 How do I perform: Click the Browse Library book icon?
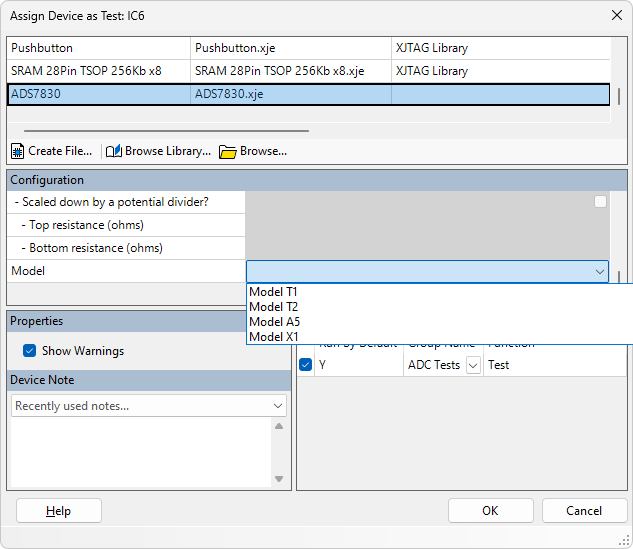(x=114, y=151)
